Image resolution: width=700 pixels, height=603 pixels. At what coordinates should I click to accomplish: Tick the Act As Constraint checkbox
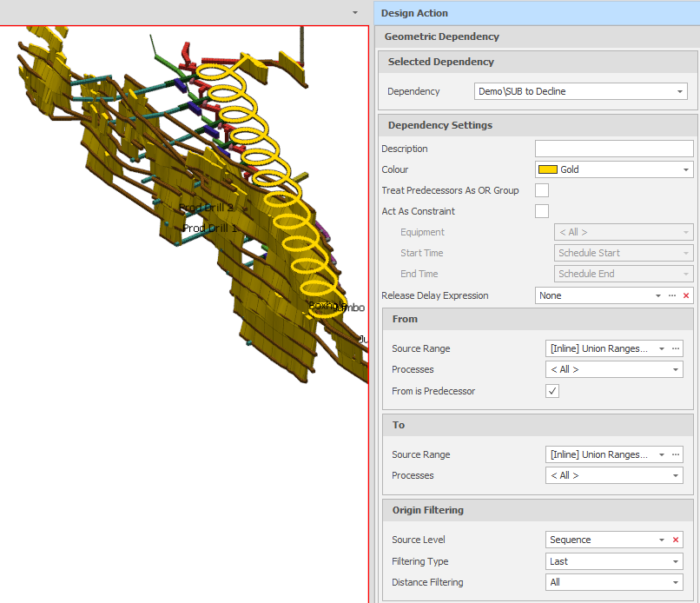click(x=542, y=211)
